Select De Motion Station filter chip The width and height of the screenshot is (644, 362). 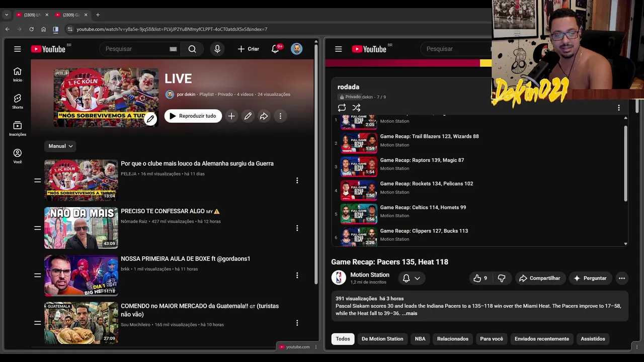382,339
